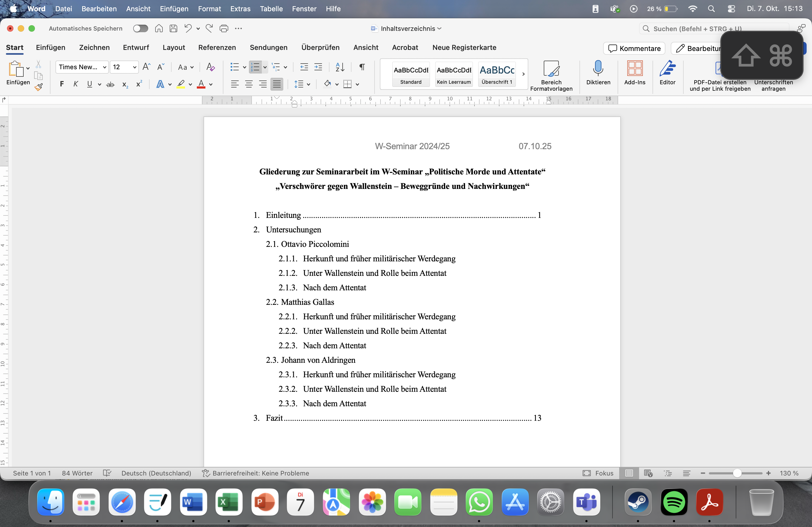Open Add-Ins from the ribbon
This screenshot has height=527, width=812.
[635, 73]
